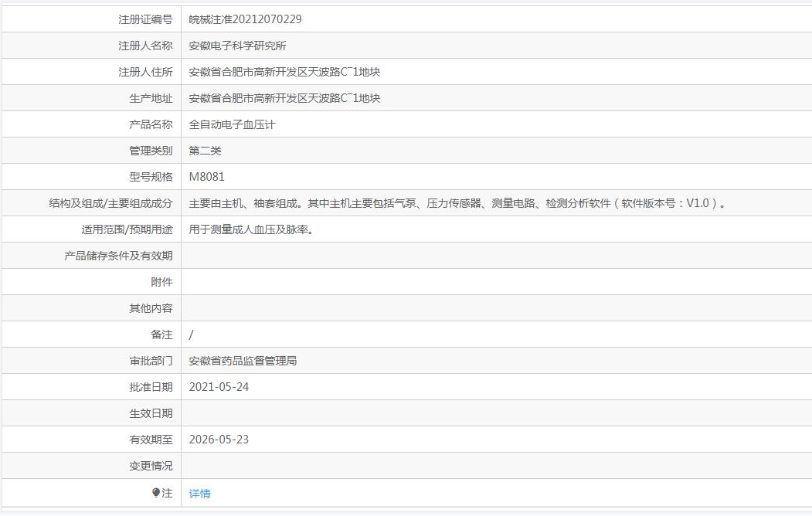
Task: Click the 生产地址 label
Action: 151,98
